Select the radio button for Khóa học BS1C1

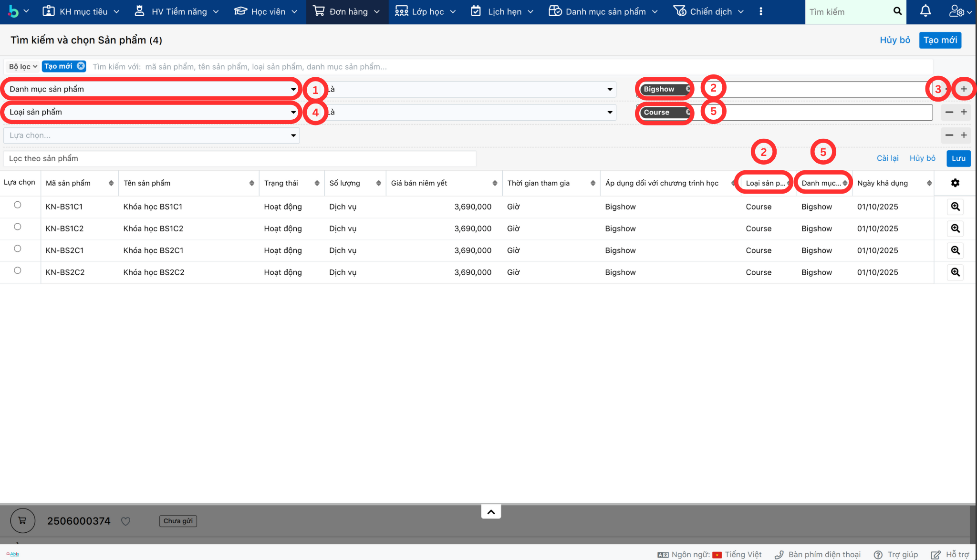coord(18,205)
